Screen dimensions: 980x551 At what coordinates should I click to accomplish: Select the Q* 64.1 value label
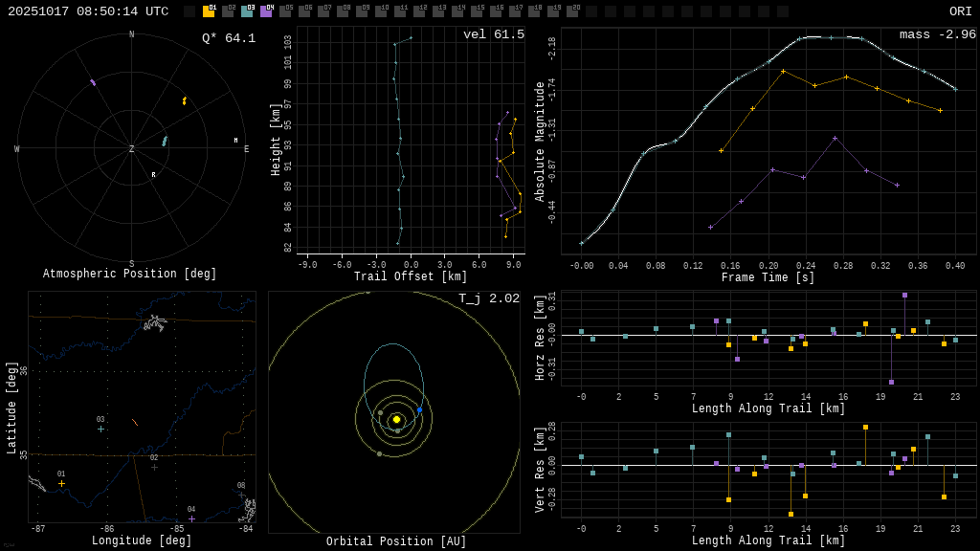point(229,38)
